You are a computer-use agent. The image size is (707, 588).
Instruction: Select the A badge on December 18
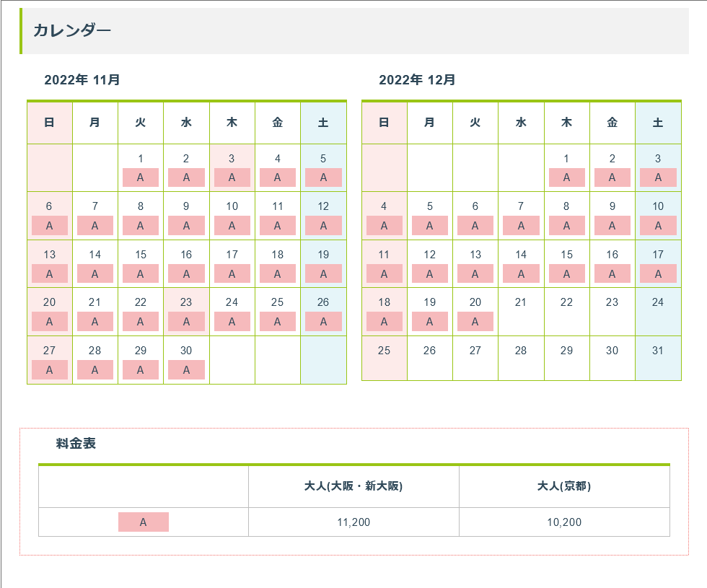(384, 322)
